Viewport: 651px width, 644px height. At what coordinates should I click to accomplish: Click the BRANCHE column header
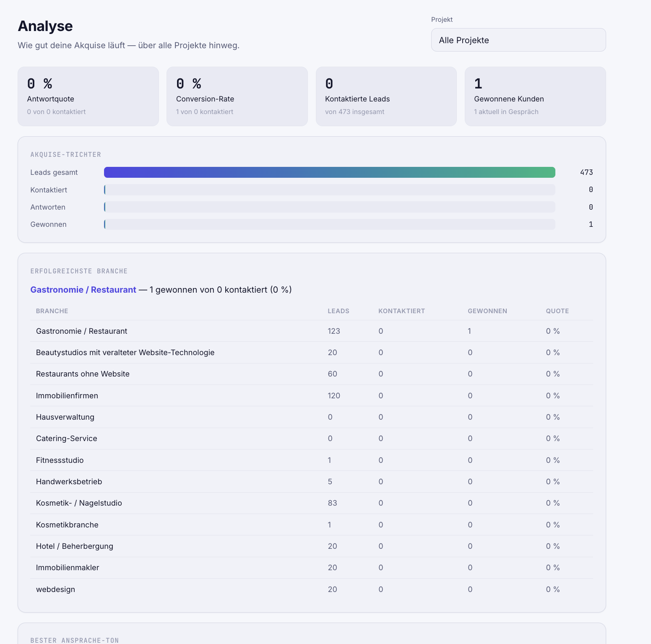52,311
